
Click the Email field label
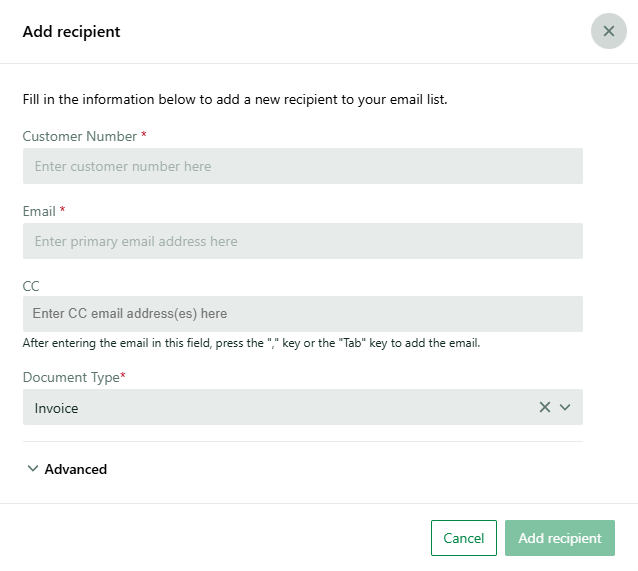pyautogui.click(x=39, y=211)
